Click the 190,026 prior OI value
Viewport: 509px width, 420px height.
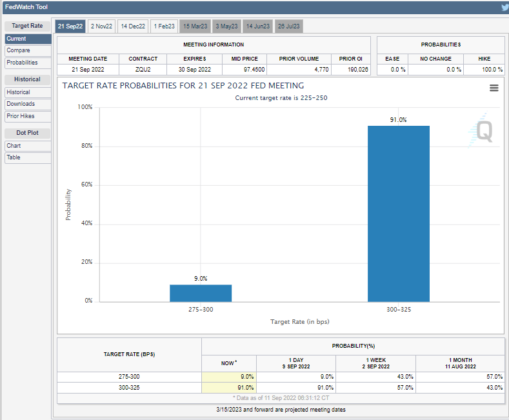[358, 70]
